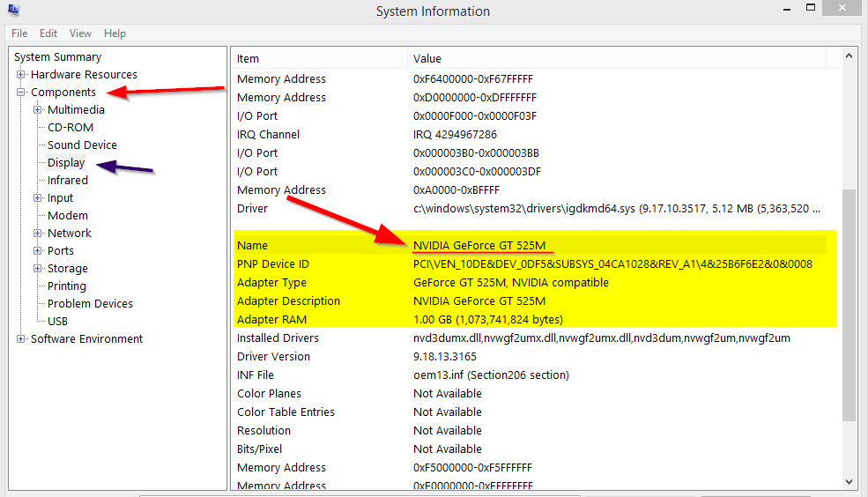Viewport: 868px width, 497px height.
Task: Select Memory Address 0xD0000000 row
Action: pos(530,98)
